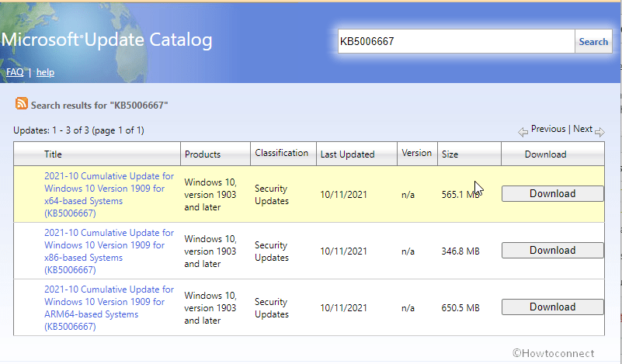
Task: Go to Previous results page link
Action: [x=548, y=129]
